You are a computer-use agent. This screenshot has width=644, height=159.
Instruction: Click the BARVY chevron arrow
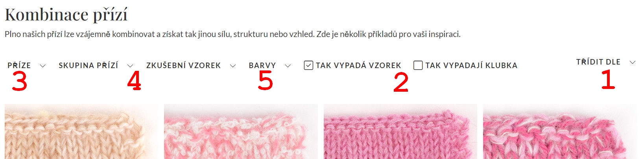(288, 66)
